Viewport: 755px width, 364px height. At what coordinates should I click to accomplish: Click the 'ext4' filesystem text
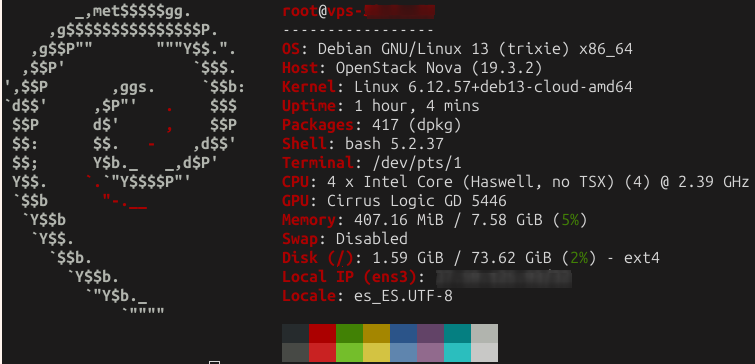pyautogui.click(x=641, y=259)
